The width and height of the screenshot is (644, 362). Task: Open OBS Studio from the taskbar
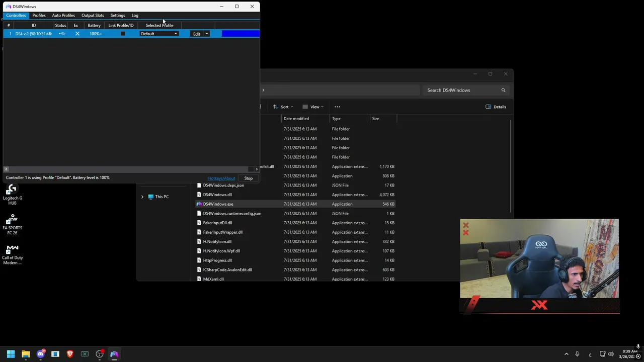[100, 354]
